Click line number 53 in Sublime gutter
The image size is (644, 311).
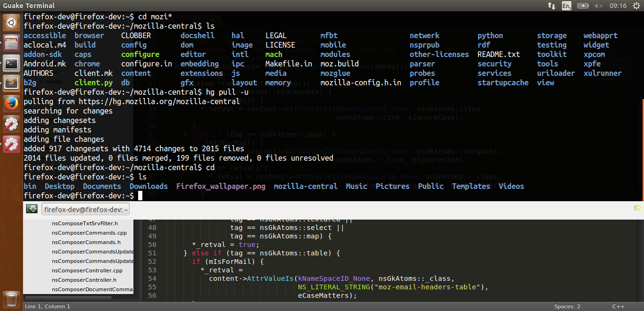tap(151, 270)
